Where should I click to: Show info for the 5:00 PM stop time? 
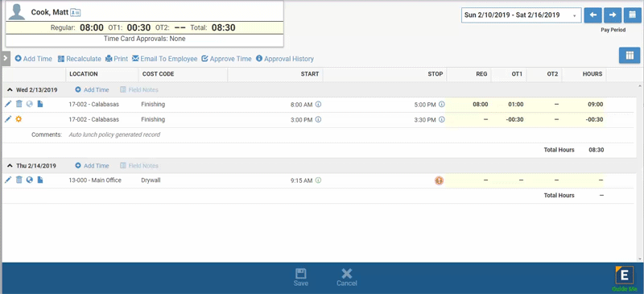tap(441, 105)
